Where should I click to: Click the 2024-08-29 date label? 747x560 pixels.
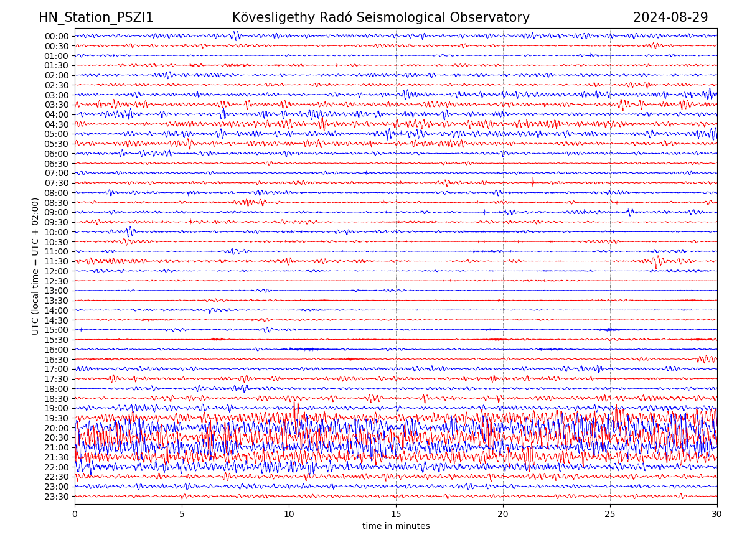(670, 18)
